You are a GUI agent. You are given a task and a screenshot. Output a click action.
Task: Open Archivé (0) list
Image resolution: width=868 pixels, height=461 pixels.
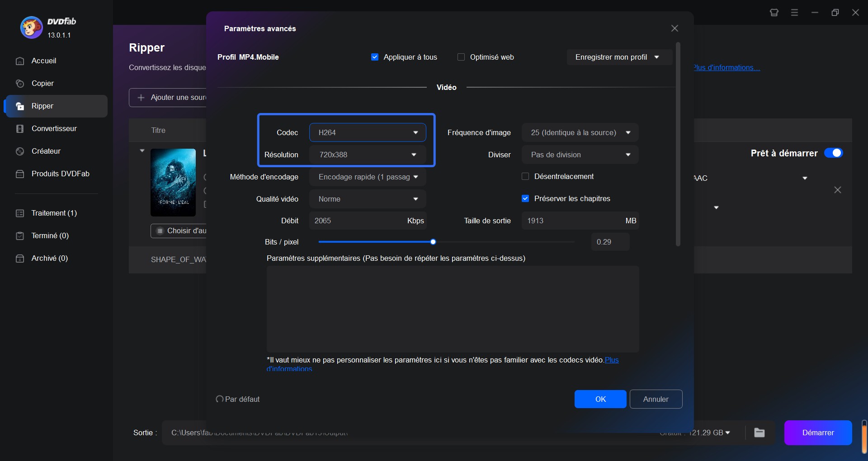pos(56,259)
